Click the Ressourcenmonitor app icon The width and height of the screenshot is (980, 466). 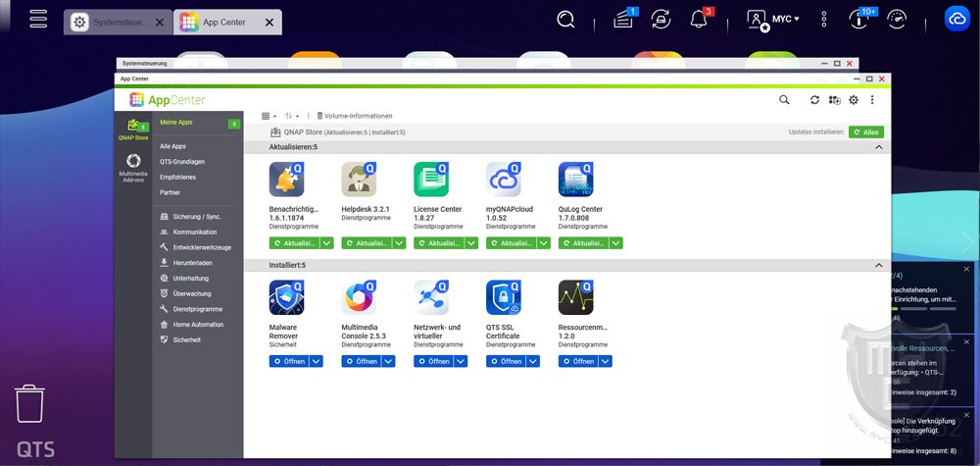point(575,297)
